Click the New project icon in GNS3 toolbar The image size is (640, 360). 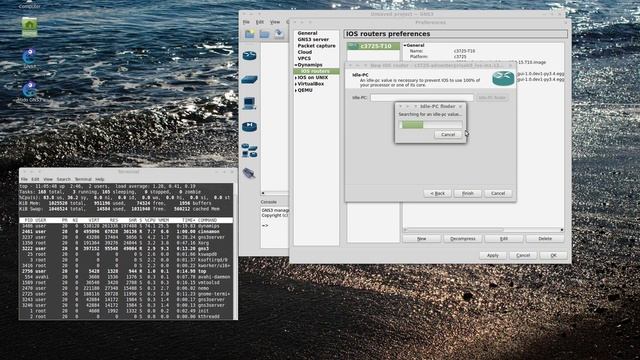(x=250, y=34)
